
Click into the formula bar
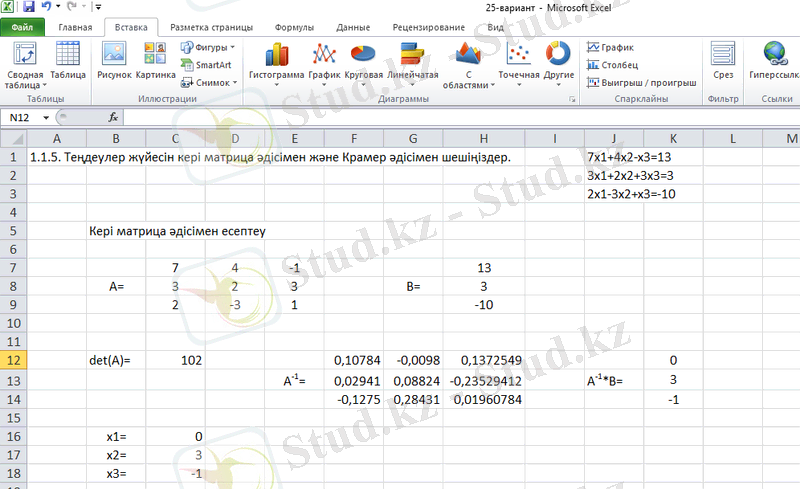pyautogui.click(x=461, y=118)
